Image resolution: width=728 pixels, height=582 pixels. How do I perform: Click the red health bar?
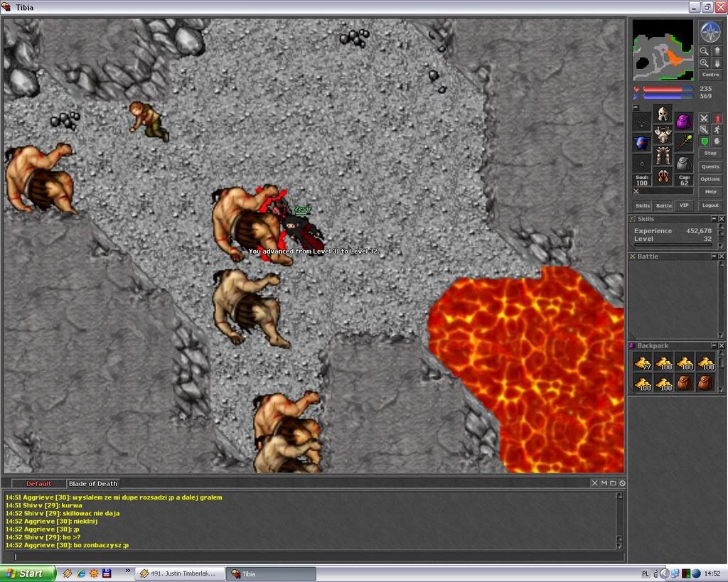[x=668, y=89]
